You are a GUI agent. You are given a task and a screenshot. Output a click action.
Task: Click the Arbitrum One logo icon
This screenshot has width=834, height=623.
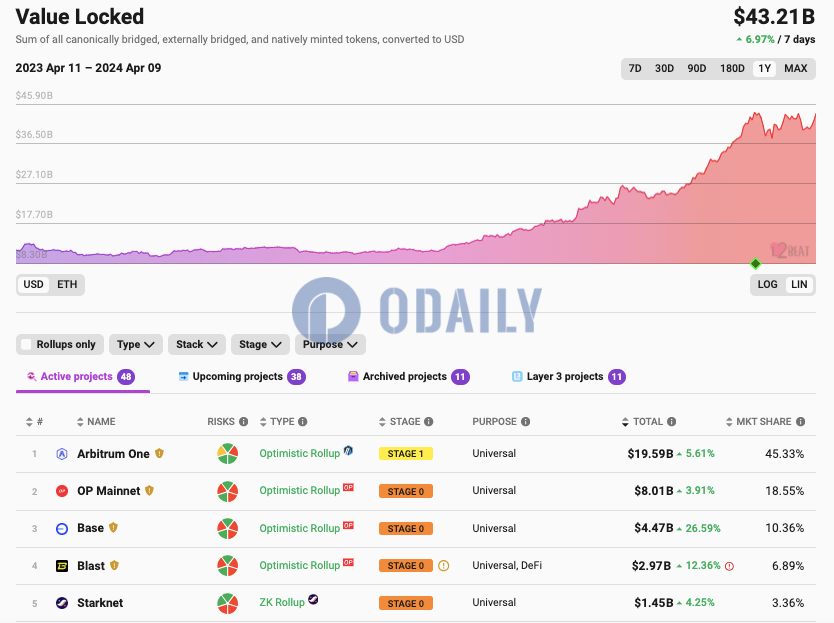pyautogui.click(x=62, y=454)
